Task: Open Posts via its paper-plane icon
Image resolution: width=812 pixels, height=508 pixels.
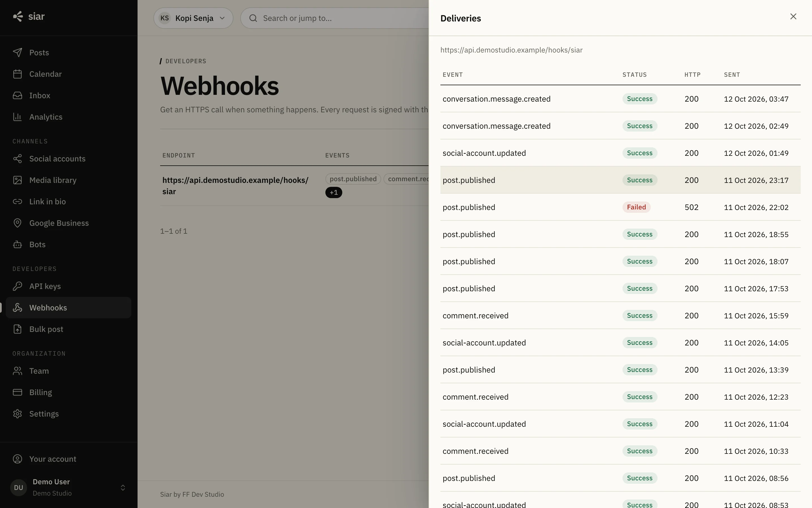Action: (x=17, y=52)
